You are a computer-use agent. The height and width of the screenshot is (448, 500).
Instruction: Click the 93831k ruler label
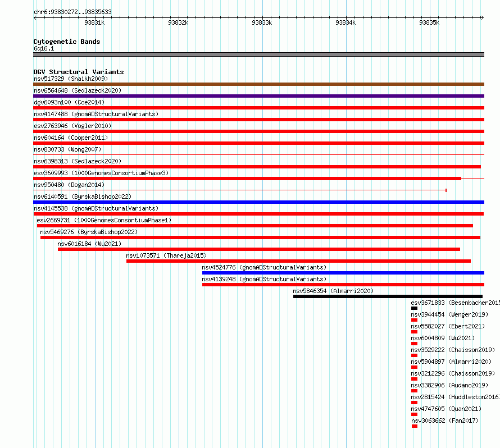tap(94, 22)
